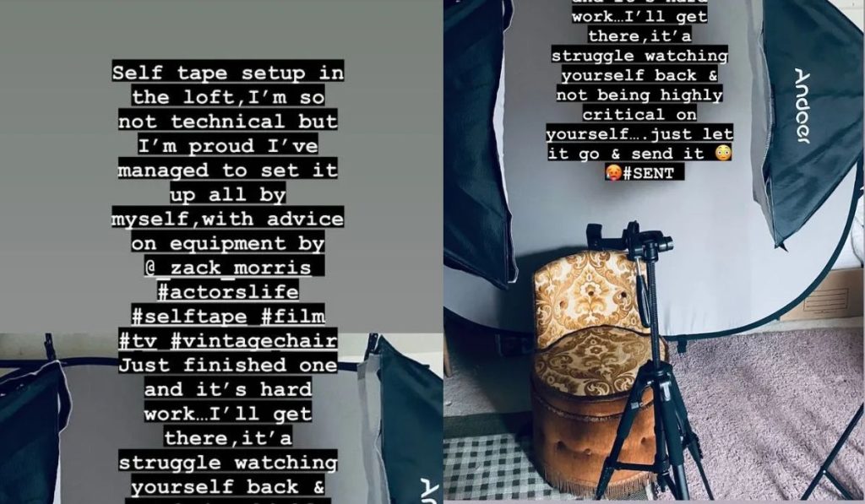
Task: Click the 'Just finished one' caption line
Action: 228,365
